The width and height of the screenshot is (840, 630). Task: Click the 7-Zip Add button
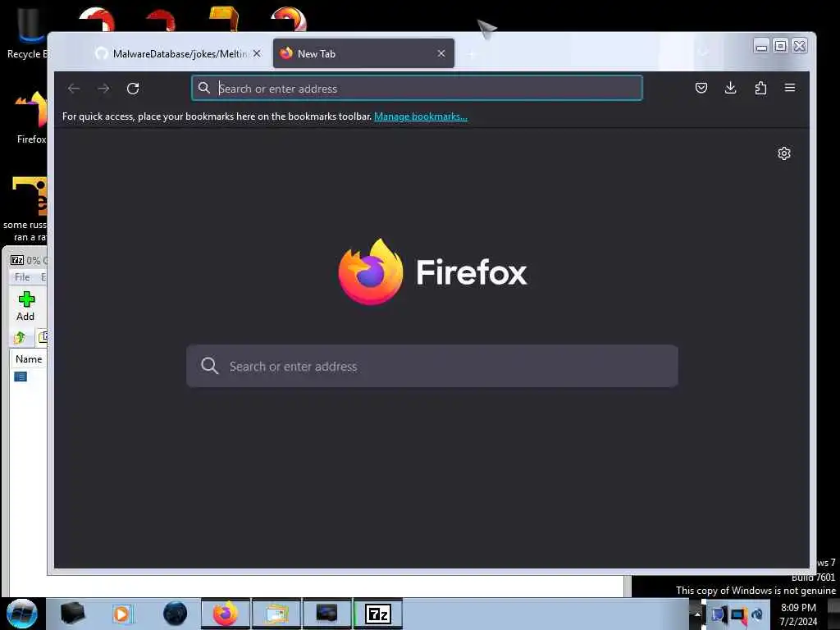click(x=25, y=307)
